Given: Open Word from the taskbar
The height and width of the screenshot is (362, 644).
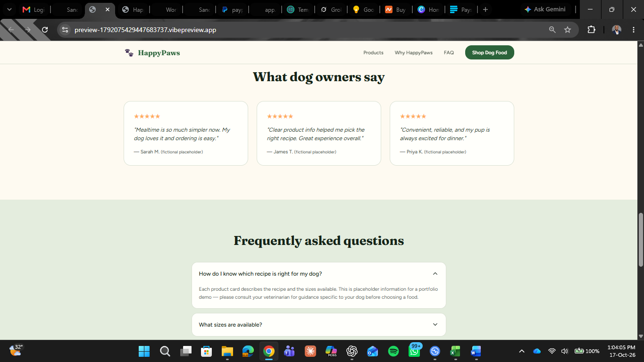Looking at the screenshot, I should click(476, 351).
